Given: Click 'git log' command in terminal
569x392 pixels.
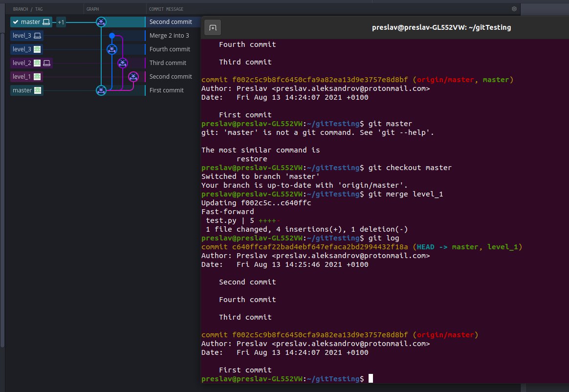Looking at the screenshot, I should [x=384, y=238].
